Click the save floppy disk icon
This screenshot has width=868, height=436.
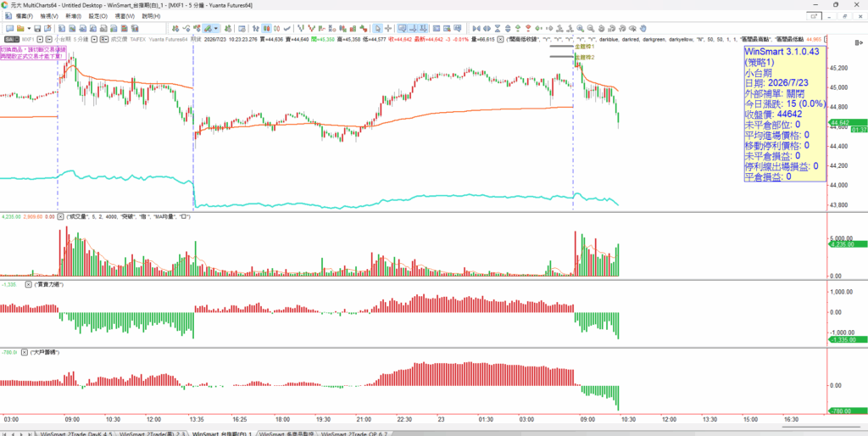(37, 28)
